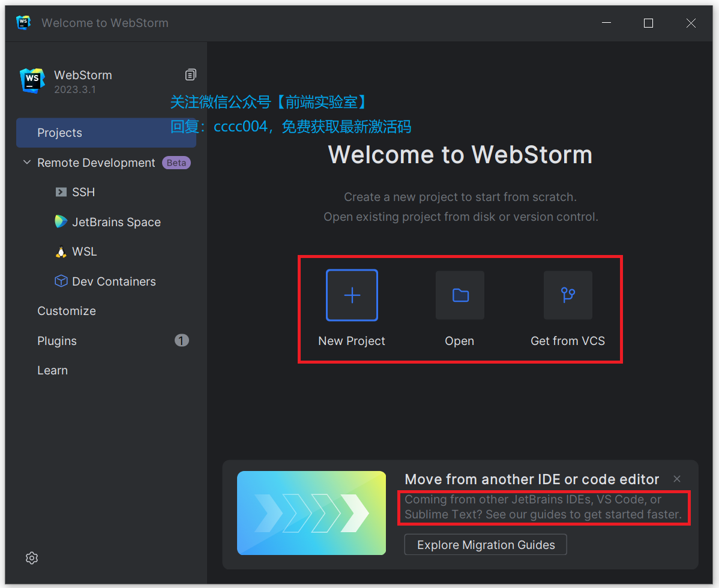Click the Plugins notification badge
This screenshot has height=588, width=719.
(x=181, y=340)
